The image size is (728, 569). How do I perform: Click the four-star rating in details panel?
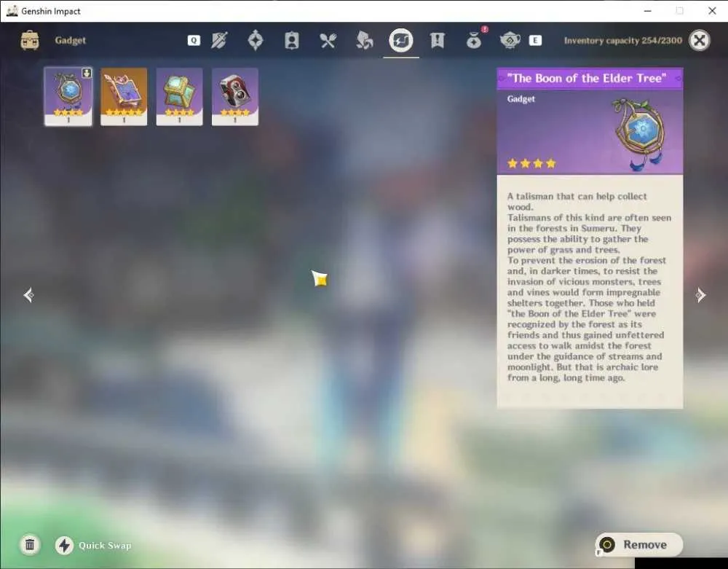coord(531,163)
